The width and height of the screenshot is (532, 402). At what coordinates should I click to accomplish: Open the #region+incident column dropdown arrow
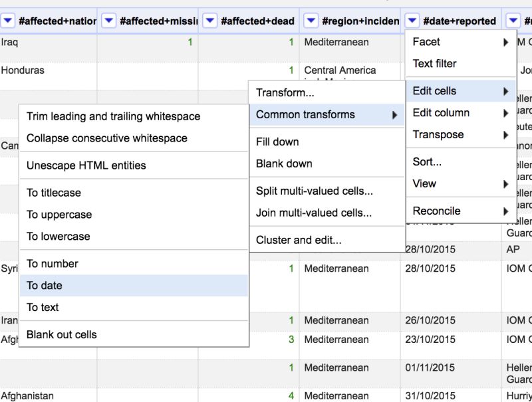coord(311,21)
